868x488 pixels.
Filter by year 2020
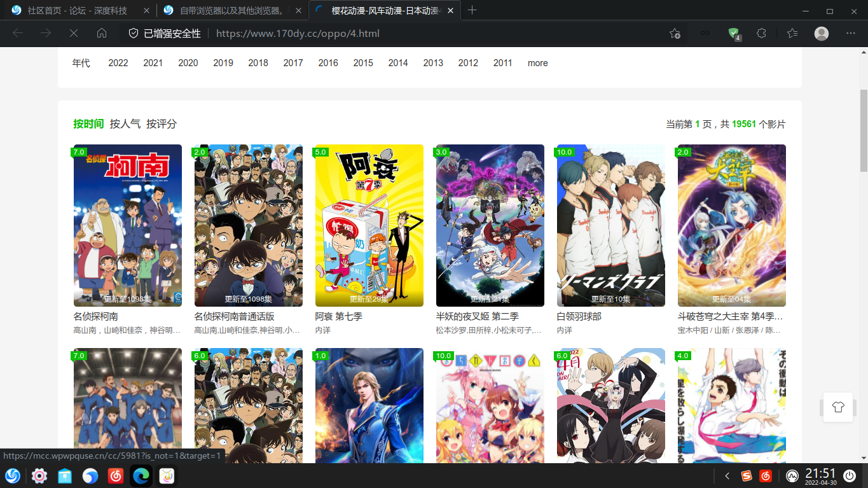click(188, 63)
